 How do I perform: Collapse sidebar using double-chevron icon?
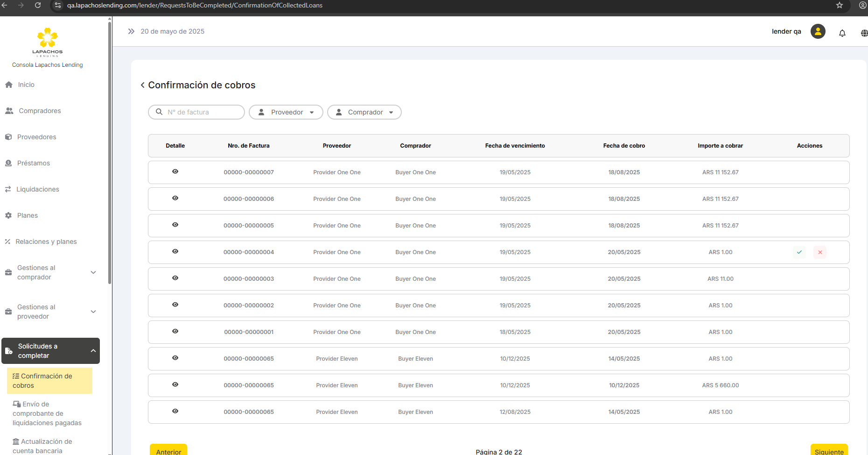click(131, 31)
